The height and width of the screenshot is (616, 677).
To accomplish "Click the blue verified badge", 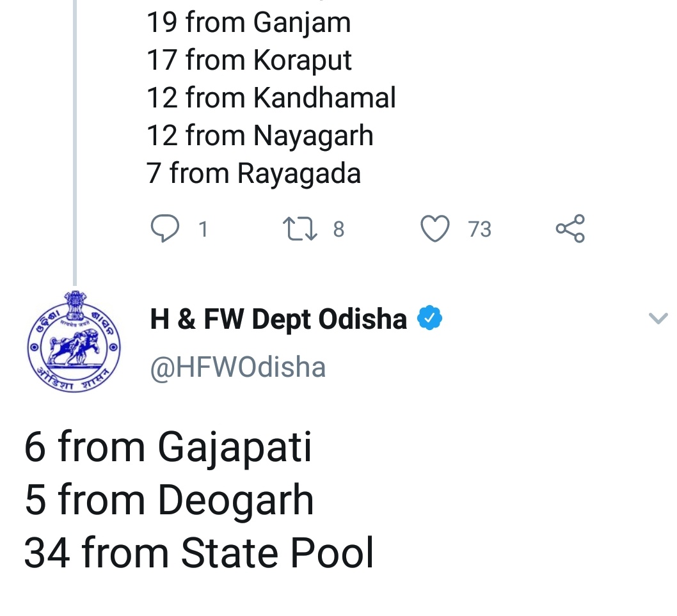I will (430, 318).
